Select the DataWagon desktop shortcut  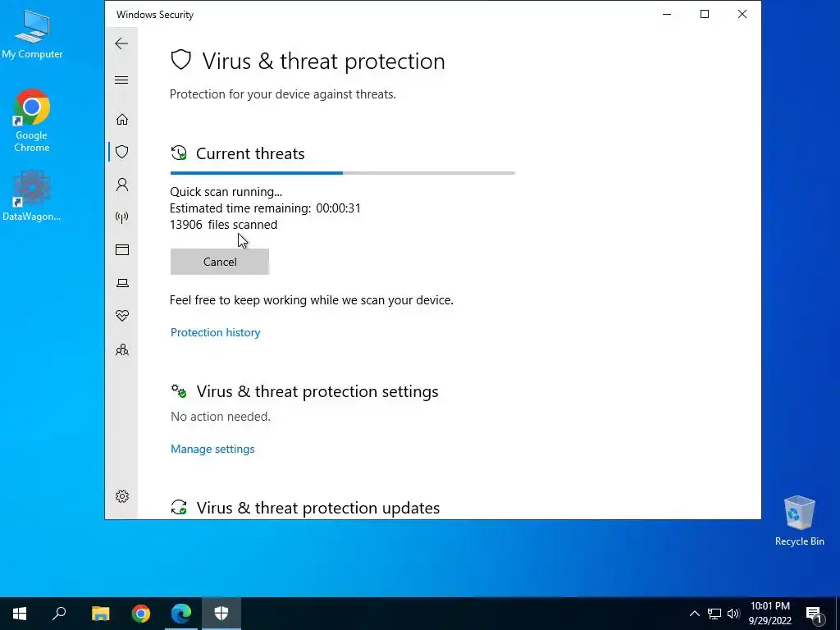click(x=32, y=195)
